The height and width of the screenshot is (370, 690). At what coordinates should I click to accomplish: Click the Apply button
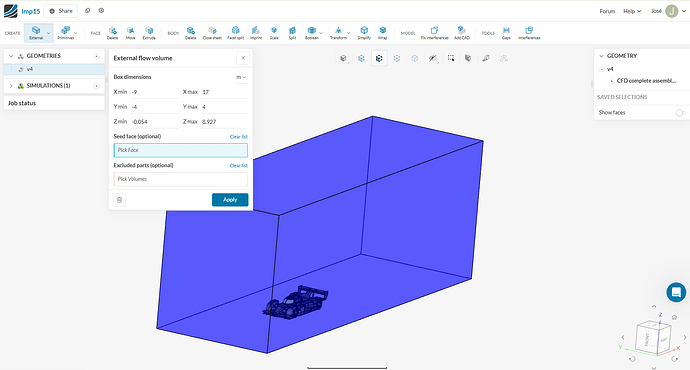coord(230,200)
